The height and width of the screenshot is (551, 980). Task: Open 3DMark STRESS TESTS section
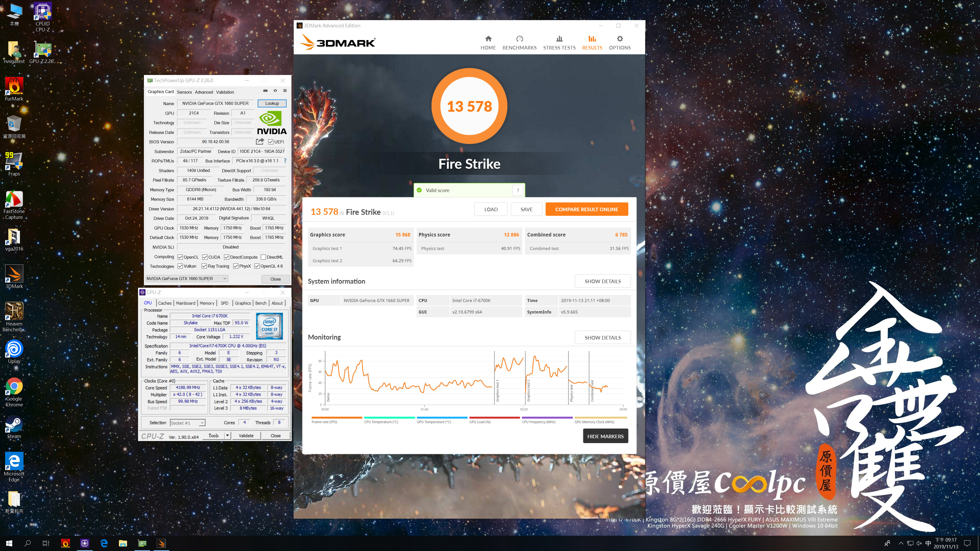tap(559, 43)
